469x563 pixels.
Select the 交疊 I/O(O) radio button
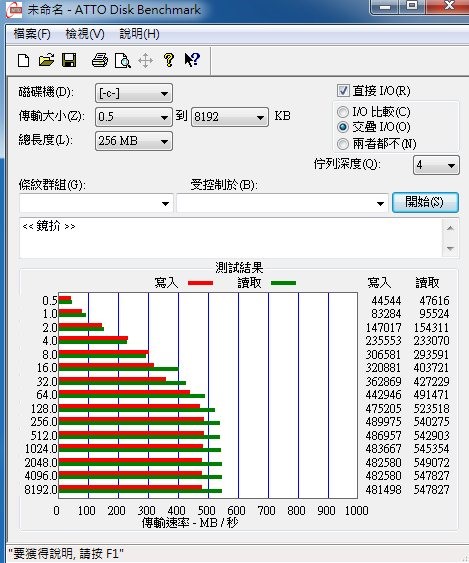point(343,127)
